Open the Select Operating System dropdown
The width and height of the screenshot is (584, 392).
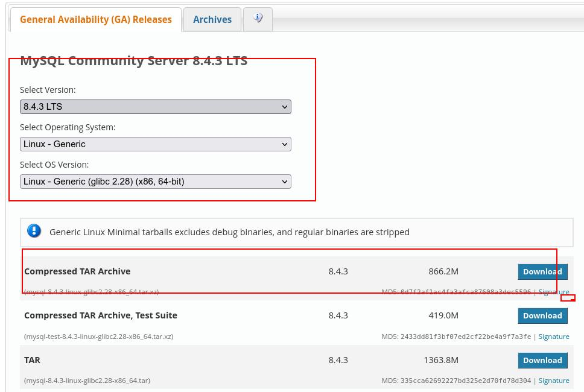point(155,144)
